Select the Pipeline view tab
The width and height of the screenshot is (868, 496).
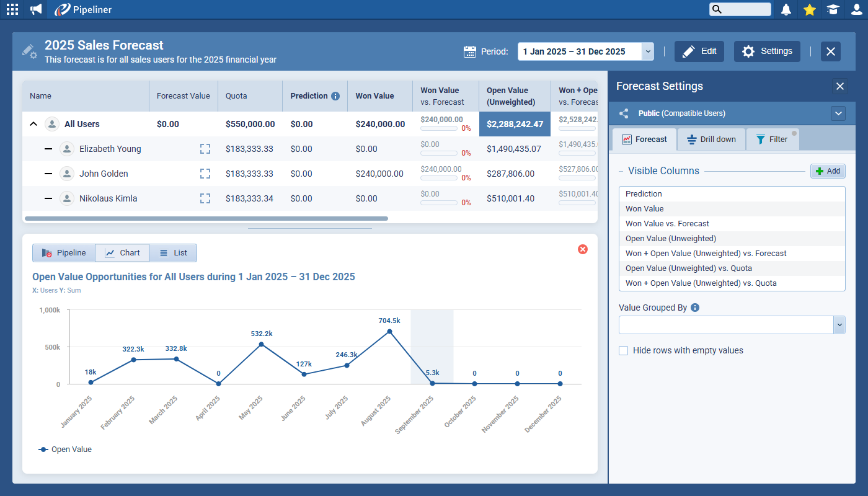pos(64,253)
